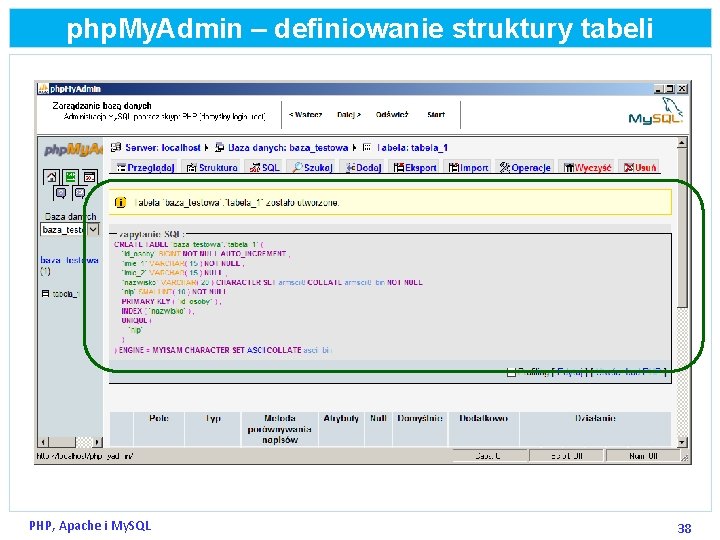Click the MySQL dolphin logo
The height and width of the screenshot is (540, 720).
click(656, 111)
